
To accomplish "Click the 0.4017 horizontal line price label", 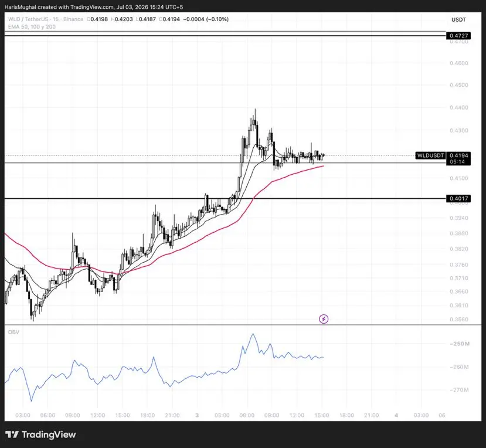I will coord(458,198).
